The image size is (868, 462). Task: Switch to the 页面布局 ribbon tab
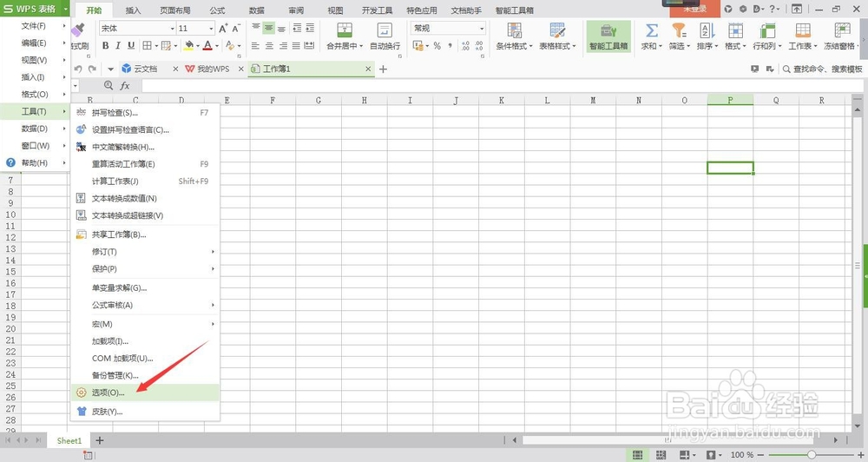[175, 10]
